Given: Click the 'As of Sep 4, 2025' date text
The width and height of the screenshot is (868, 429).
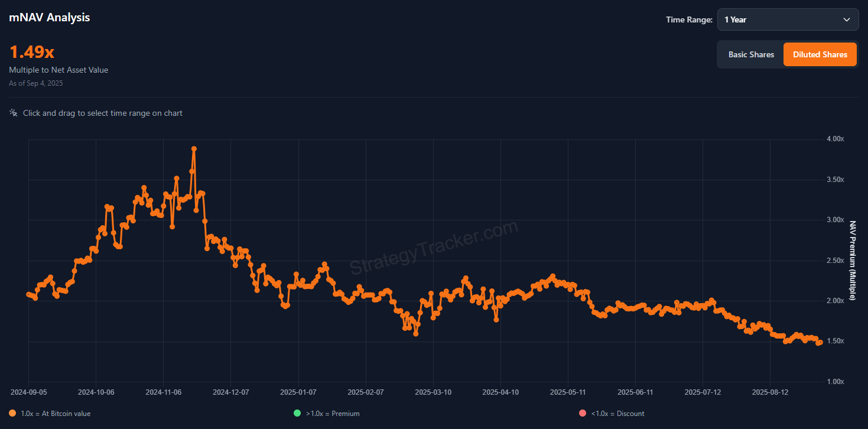Looking at the screenshot, I should (x=36, y=83).
